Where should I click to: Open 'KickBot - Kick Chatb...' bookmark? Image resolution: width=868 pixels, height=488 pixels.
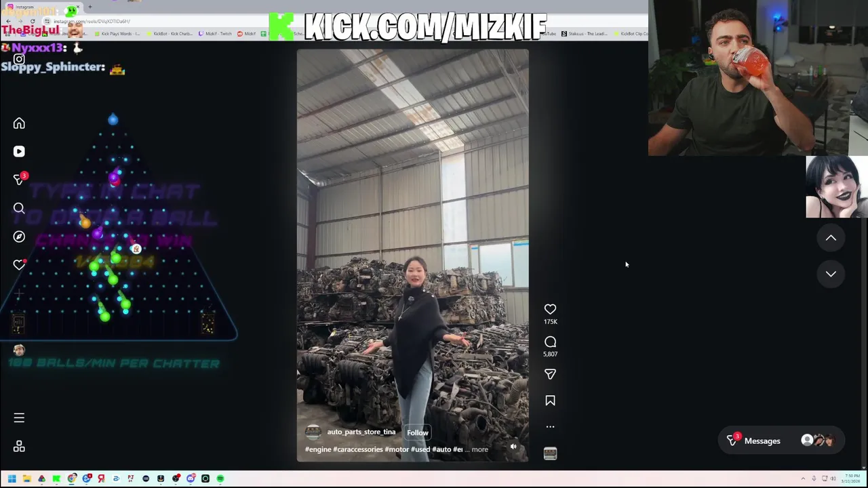[x=170, y=33]
